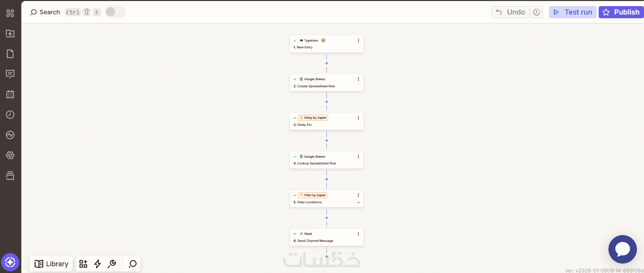Open the clock history icon in sidebar

tap(10, 115)
